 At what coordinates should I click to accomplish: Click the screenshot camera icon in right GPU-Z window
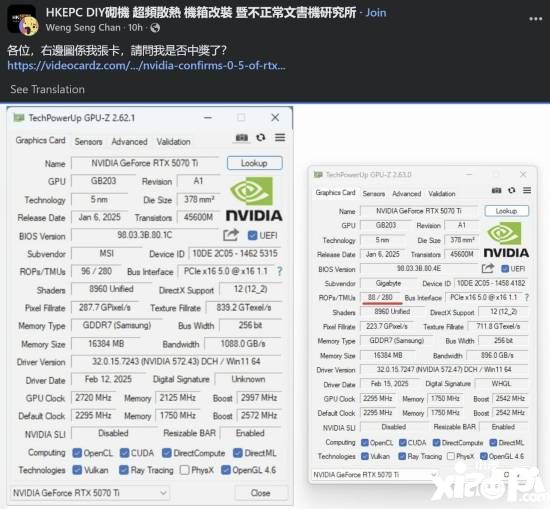tap(496, 190)
